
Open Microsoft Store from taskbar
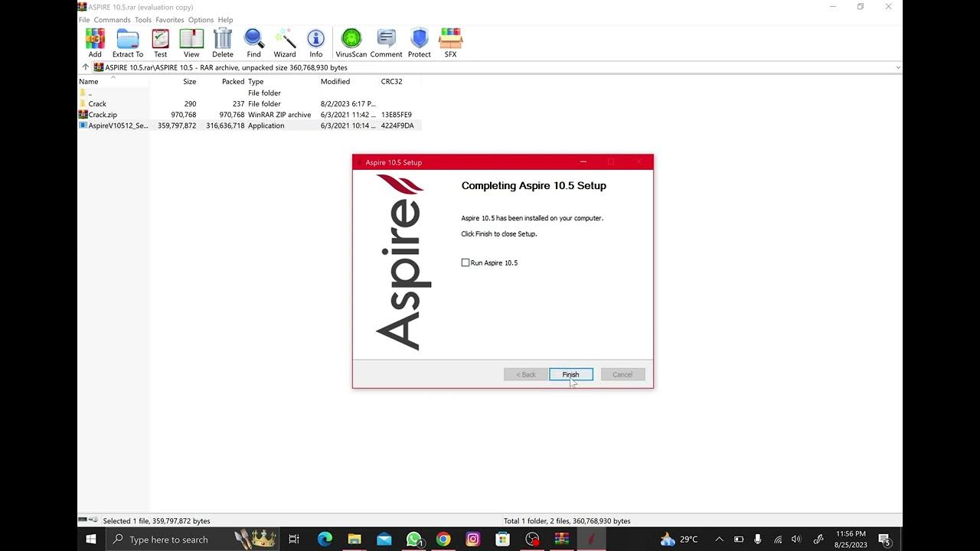coord(503,540)
